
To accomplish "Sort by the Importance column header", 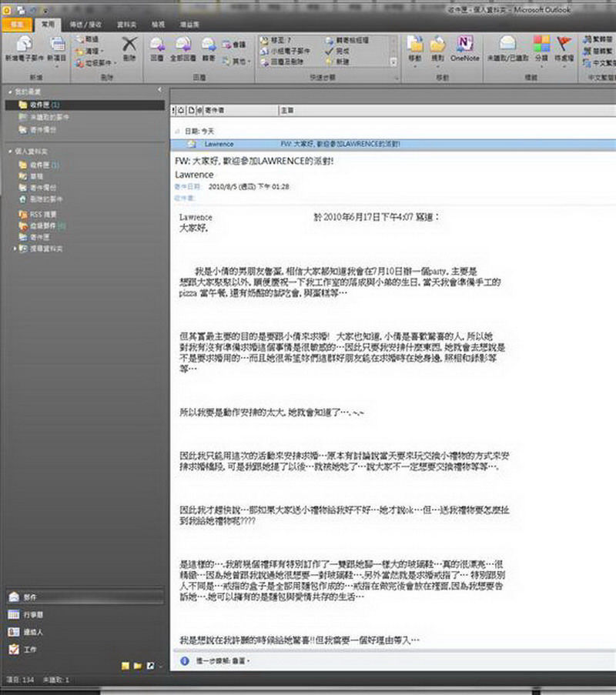I will (x=173, y=110).
